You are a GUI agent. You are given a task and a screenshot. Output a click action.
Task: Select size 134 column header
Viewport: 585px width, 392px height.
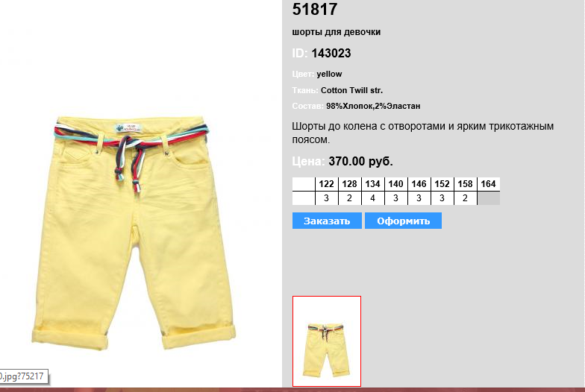point(373,184)
